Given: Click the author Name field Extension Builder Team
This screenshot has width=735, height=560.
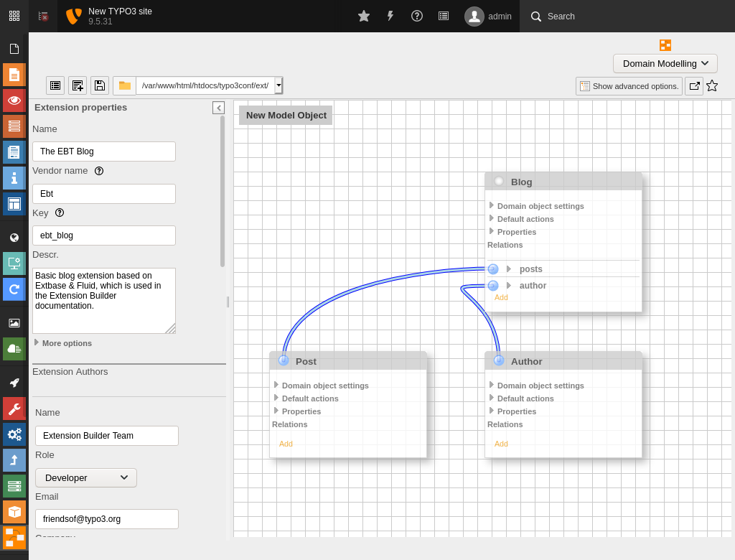Looking at the screenshot, I should [x=107, y=436].
